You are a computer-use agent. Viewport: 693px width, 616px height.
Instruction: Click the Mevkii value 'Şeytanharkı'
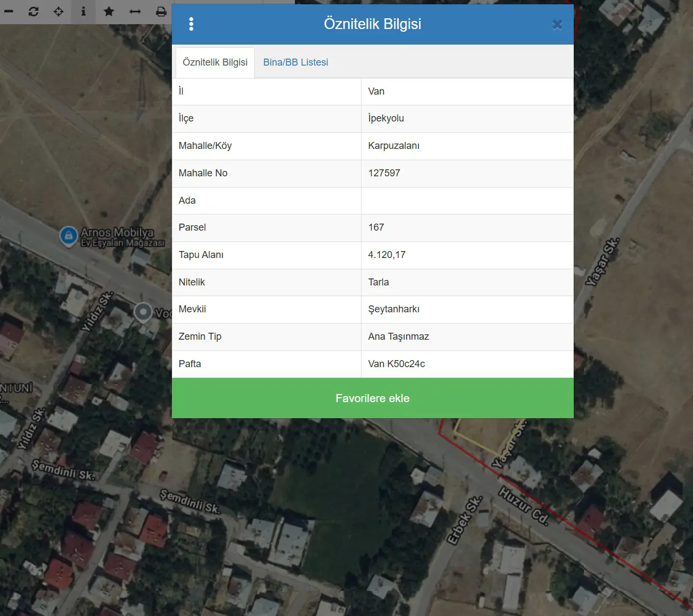(394, 309)
